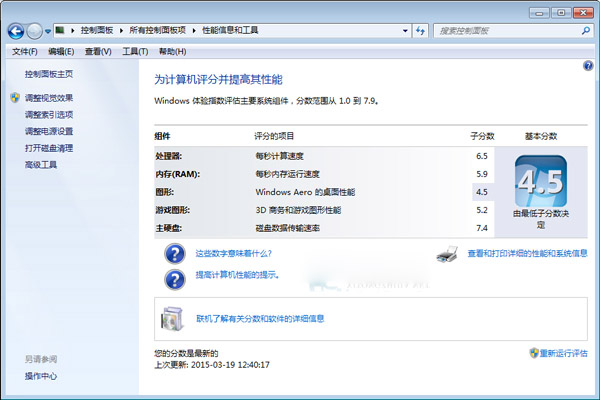Screen dimensions: 600x400
Task: Go to 控制面板主页 link
Action: 49,74
